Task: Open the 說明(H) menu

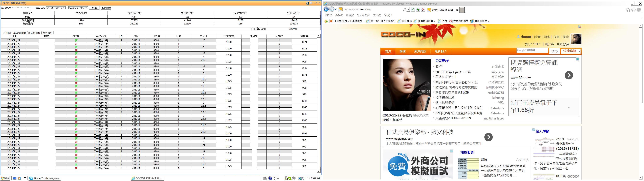Action: pos(388,15)
